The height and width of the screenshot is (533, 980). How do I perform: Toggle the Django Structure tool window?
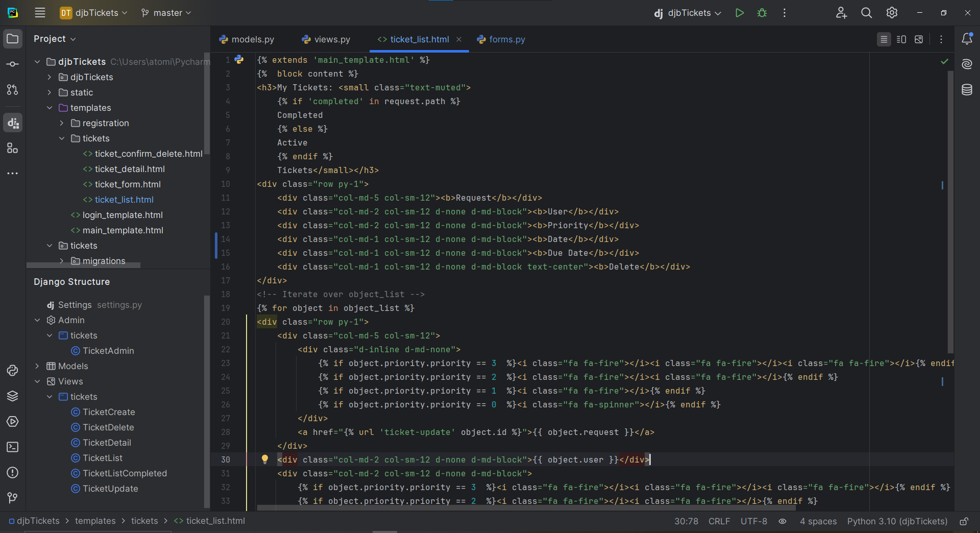13,123
